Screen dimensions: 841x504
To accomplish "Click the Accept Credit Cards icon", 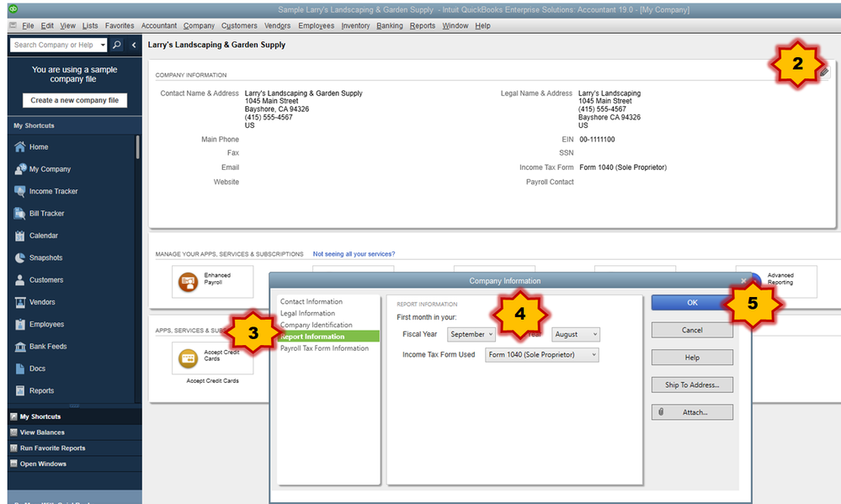I will point(189,358).
